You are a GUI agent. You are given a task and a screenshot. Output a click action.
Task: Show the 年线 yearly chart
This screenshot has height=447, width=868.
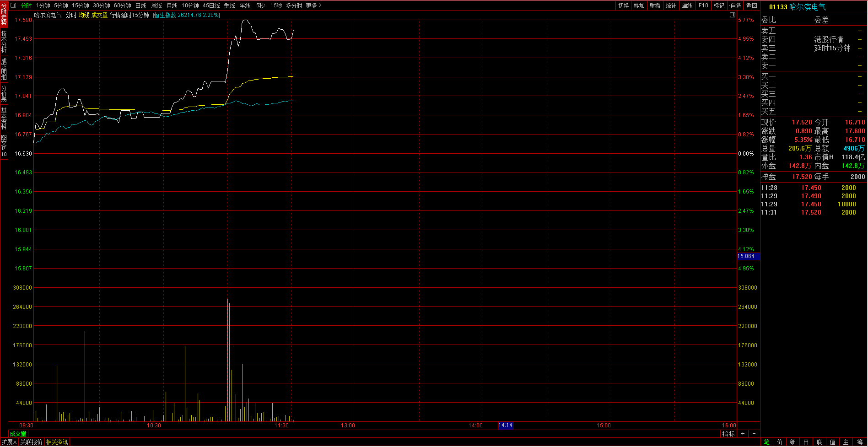click(x=245, y=5)
